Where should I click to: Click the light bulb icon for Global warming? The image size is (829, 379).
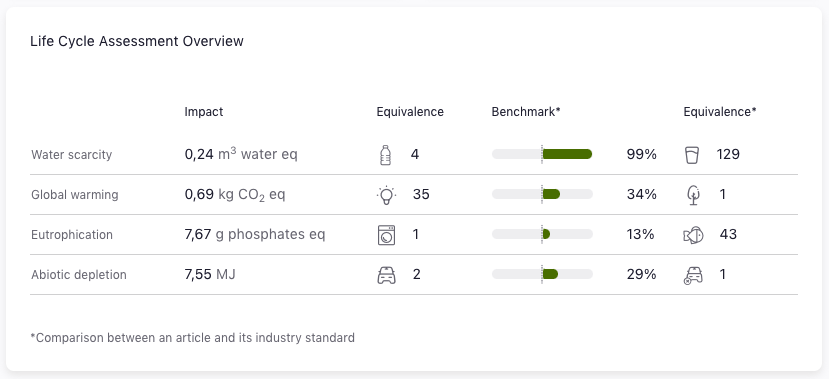click(386, 195)
